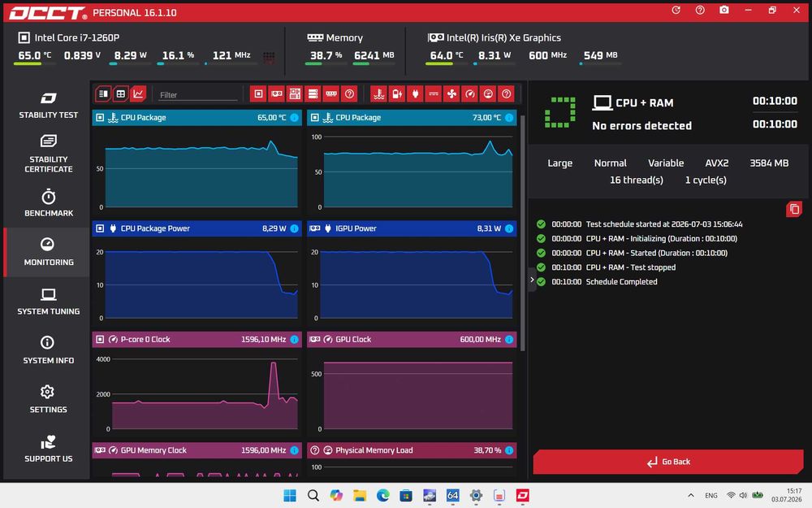Toggle the temperature sensor type filter
This screenshot has width=812, height=508.
click(x=378, y=93)
